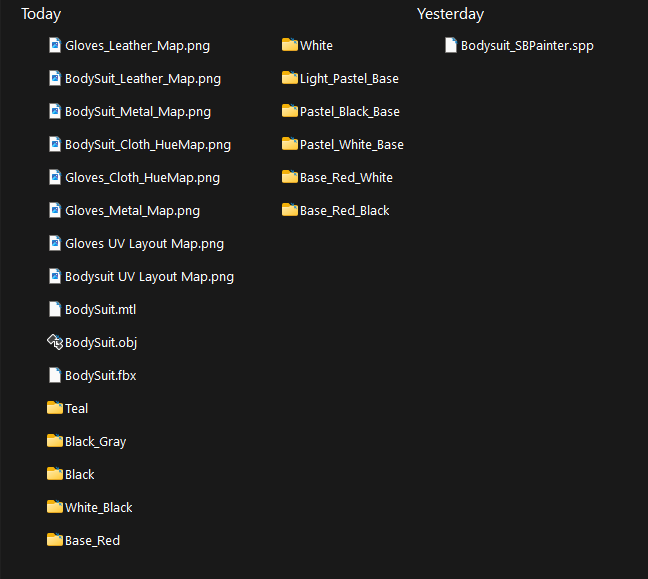Viewport: 648px width, 579px height.
Task: Select the Gloves_Leather_Map.png file icon
Action: click(55, 45)
